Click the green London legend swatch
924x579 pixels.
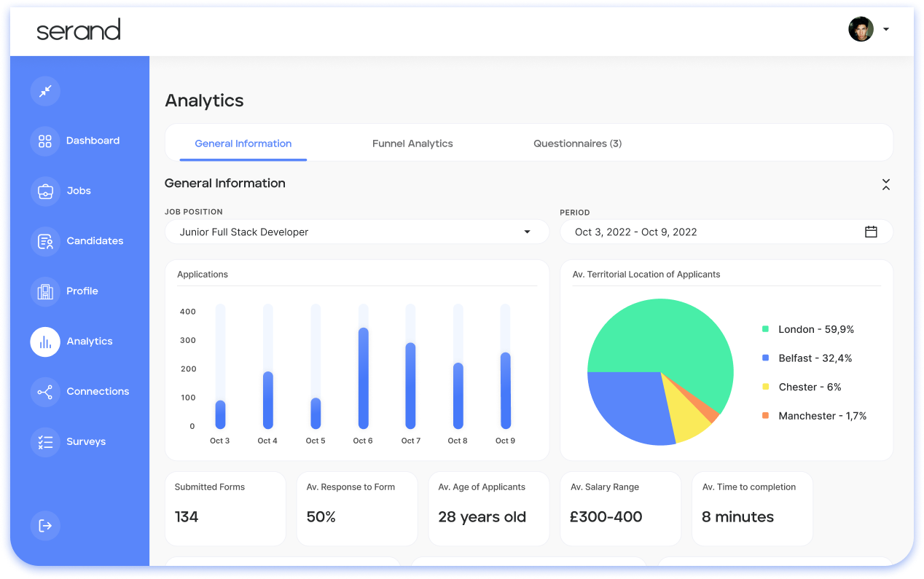click(765, 329)
